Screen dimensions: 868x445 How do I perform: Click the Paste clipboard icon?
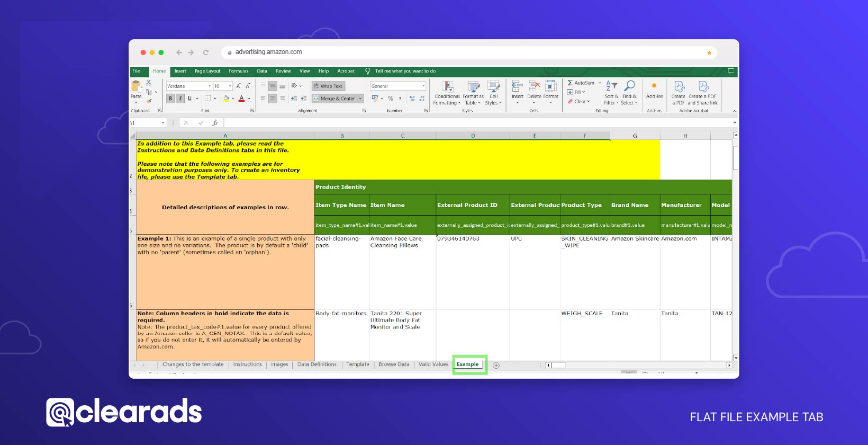[136, 87]
